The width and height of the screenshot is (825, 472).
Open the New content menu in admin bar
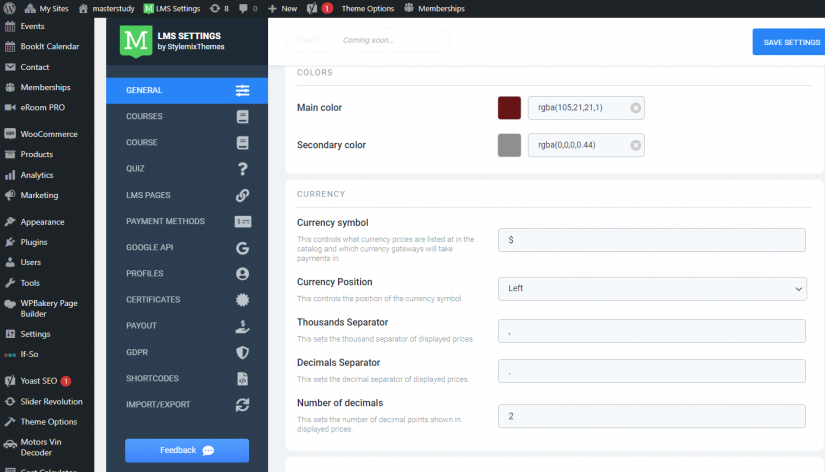pyautogui.click(x=282, y=8)
